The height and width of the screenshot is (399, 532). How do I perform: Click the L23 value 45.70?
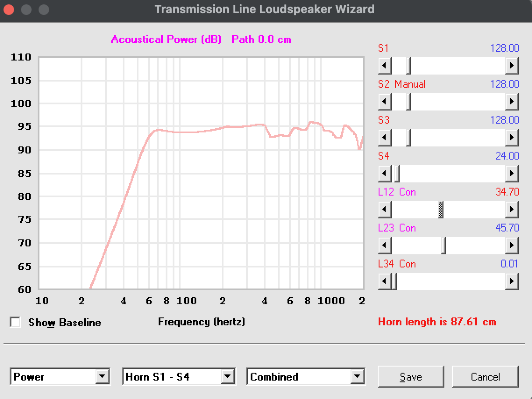coord(507,228)
